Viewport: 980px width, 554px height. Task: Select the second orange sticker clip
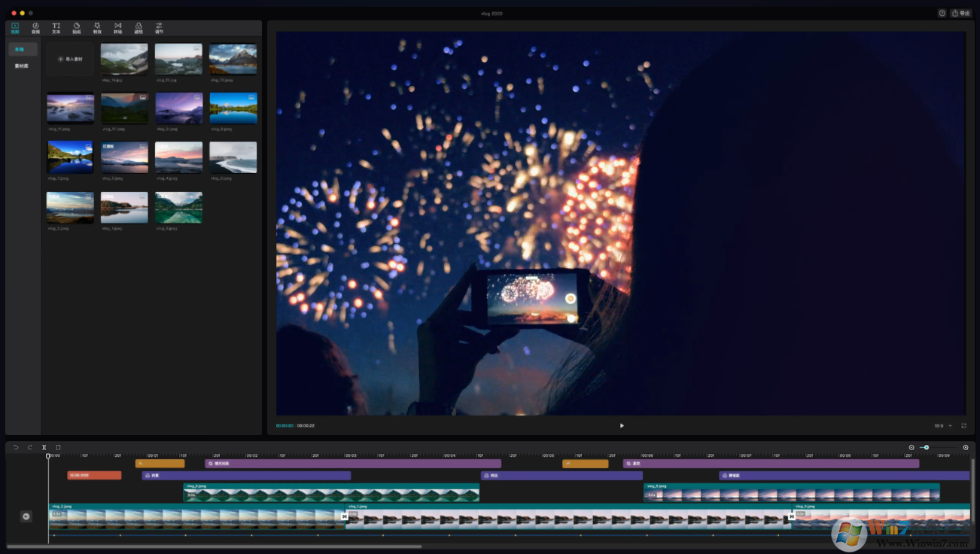(586, 464)
